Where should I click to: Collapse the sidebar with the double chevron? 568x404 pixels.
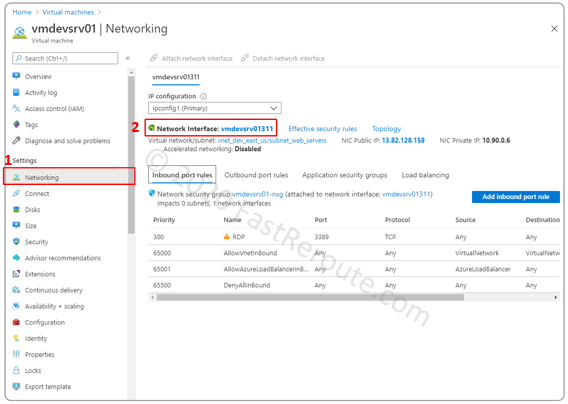[128, 58]
